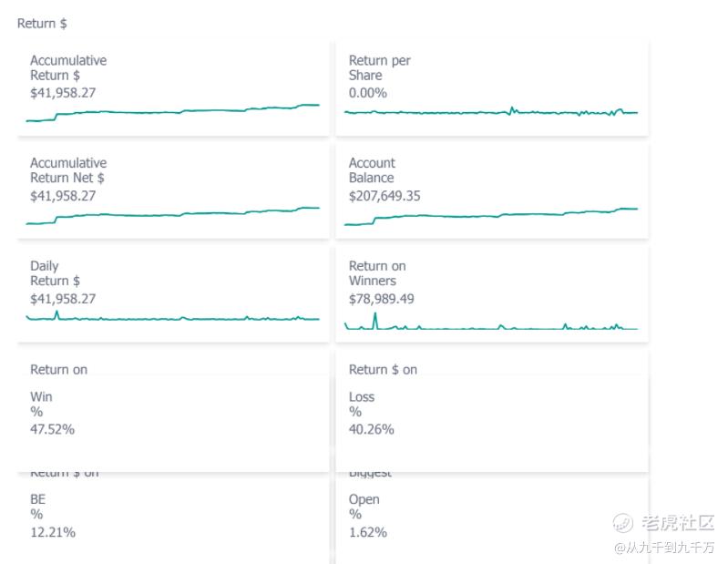The width and height of the screenshot is (728, 564).
Task: Select the "Return $" section heading
Action: coord(42,23)
